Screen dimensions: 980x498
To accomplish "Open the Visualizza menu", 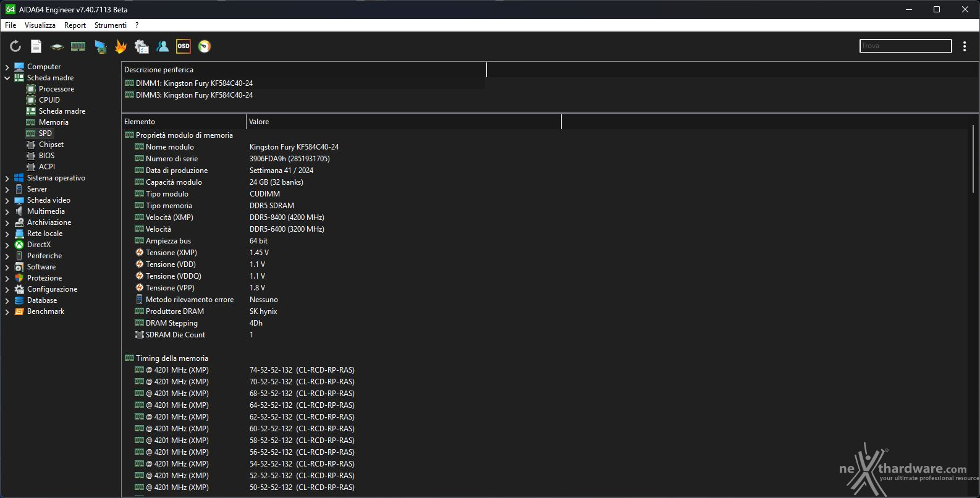I will (x=40, y=25).
